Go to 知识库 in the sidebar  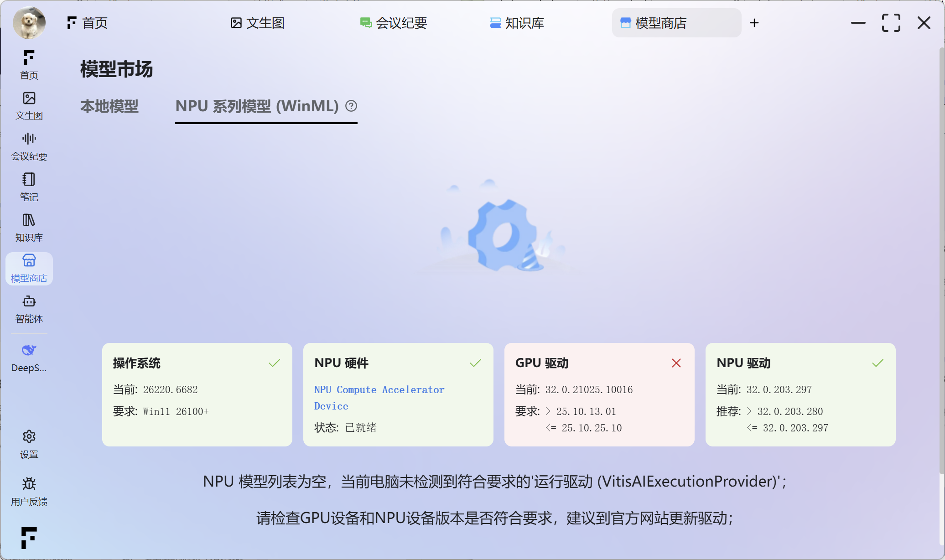(29, 227)
